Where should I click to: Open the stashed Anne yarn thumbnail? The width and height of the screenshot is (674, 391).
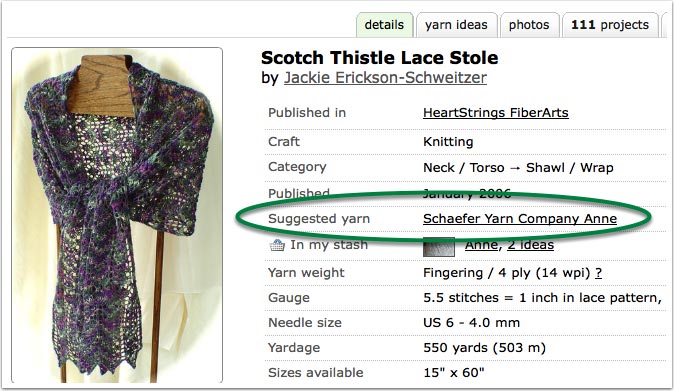click(x=439, y=247)
